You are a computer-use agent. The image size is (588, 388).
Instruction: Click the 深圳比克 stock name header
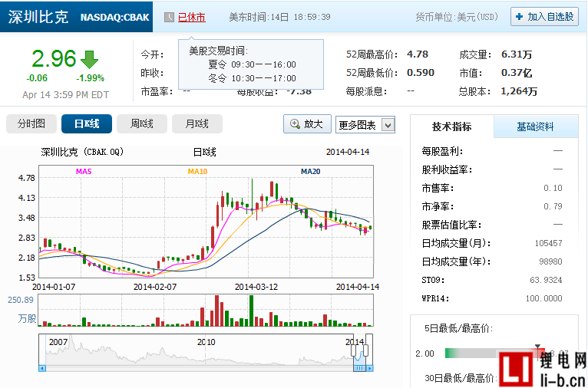pyautogui.click(x=38, y=17)
